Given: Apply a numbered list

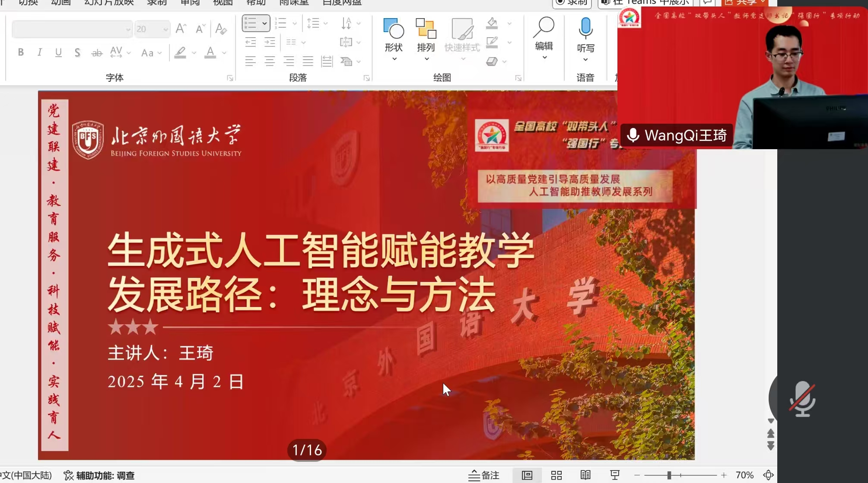Looking at the screenshot, I should 281,23.
